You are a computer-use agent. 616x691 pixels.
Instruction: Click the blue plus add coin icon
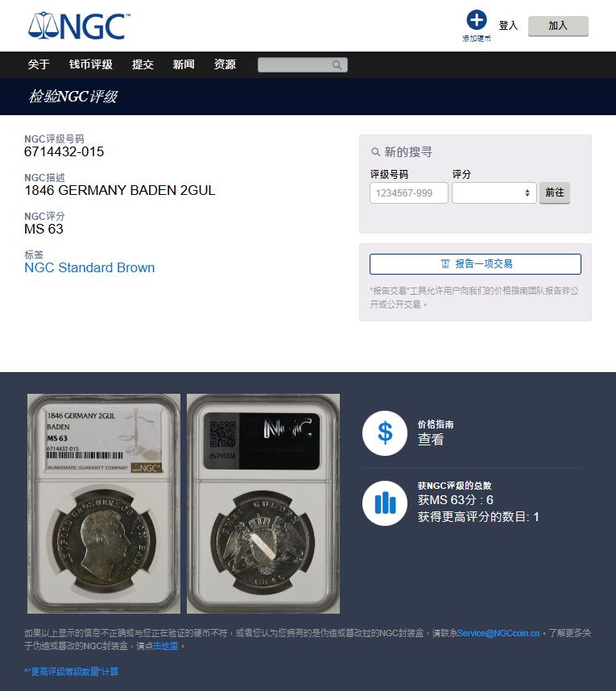click(477, 20)
